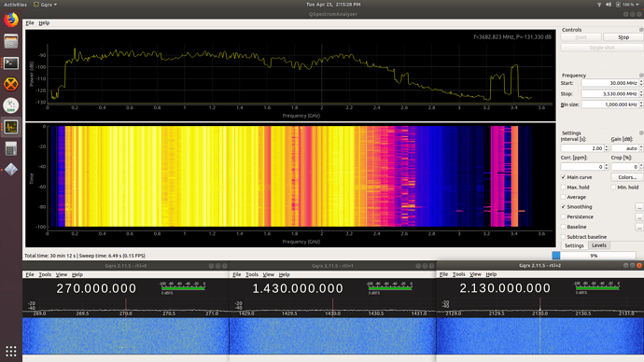Show applications grid in dock
Viewport: 644px width, 362px height.
(x=11, y=352)
